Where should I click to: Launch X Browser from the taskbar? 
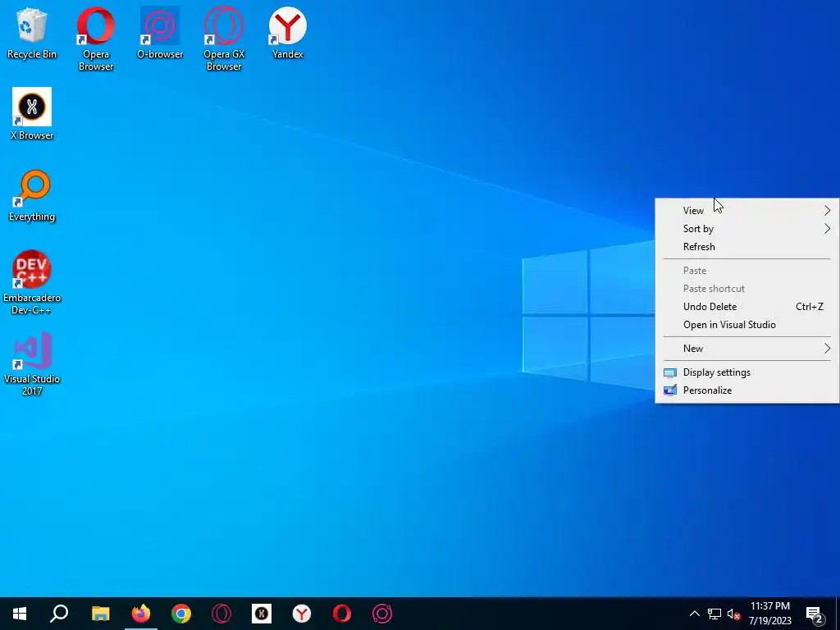pyautogui.click(x=262, y=614)
